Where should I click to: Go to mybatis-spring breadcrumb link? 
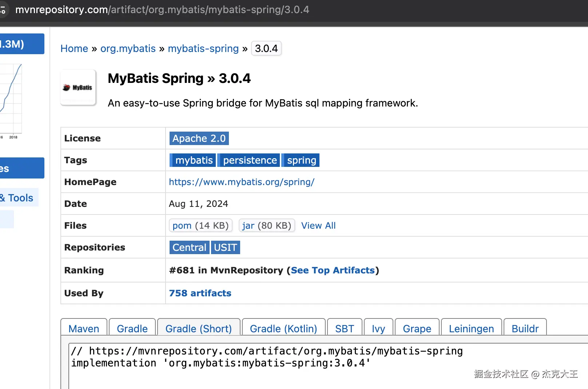[x=203, y=48]
